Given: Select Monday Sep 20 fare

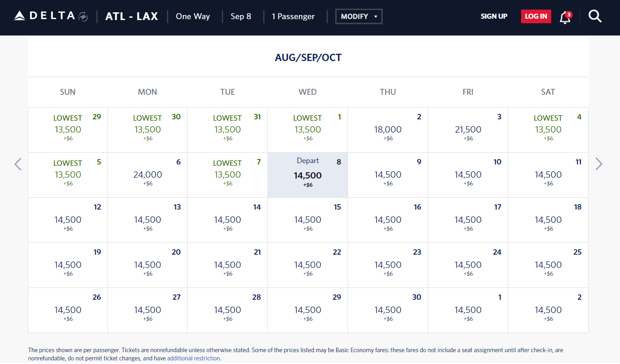Looking at the screenshot, I should pos(148,265).
